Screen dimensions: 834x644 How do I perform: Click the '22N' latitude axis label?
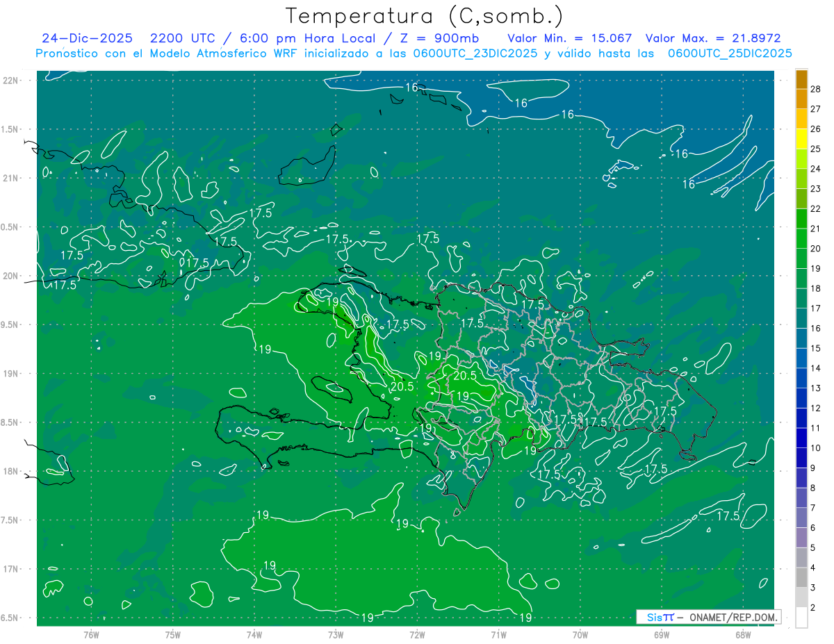pos(10,81)
